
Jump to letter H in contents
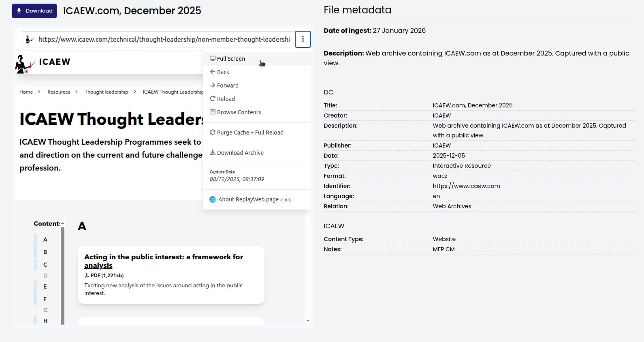[45, 321]
